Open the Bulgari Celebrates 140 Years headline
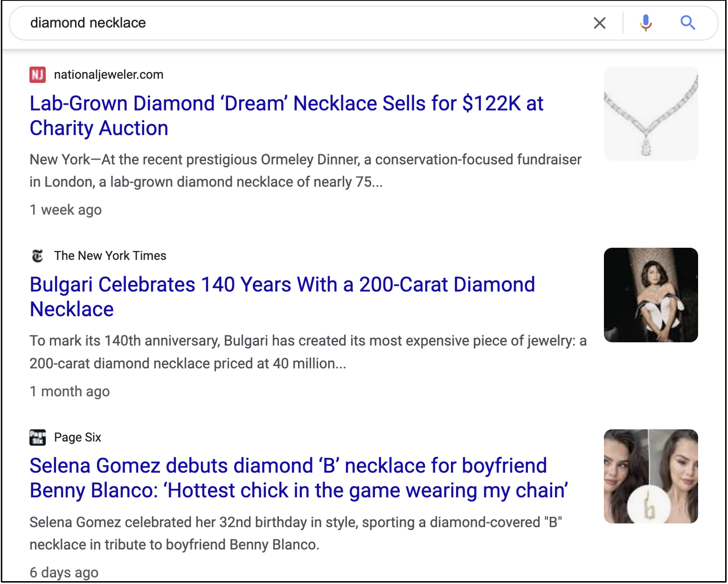Image resolution: width=728 pixels, height=584 pixels. click(x=282, y=297)
